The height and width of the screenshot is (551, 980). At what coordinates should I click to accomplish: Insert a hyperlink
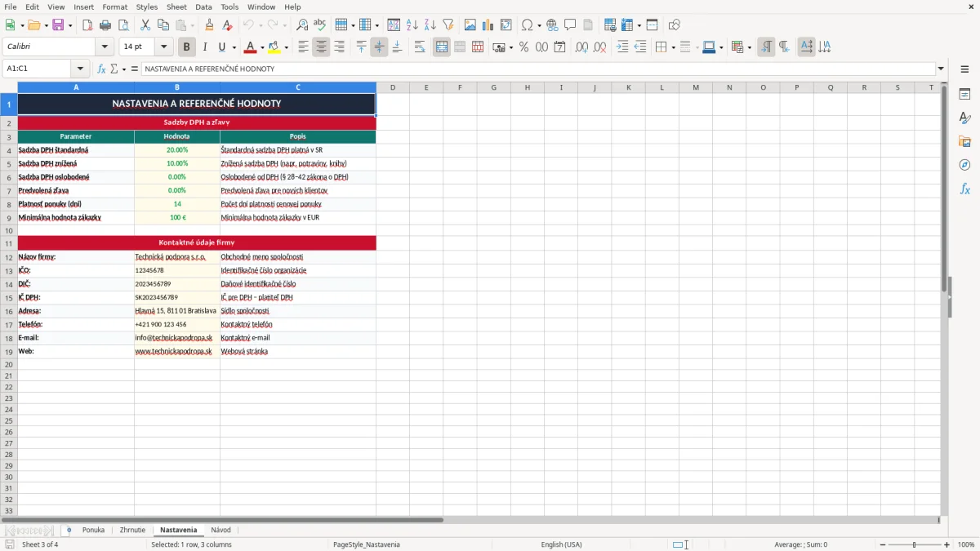click(552, 25)
